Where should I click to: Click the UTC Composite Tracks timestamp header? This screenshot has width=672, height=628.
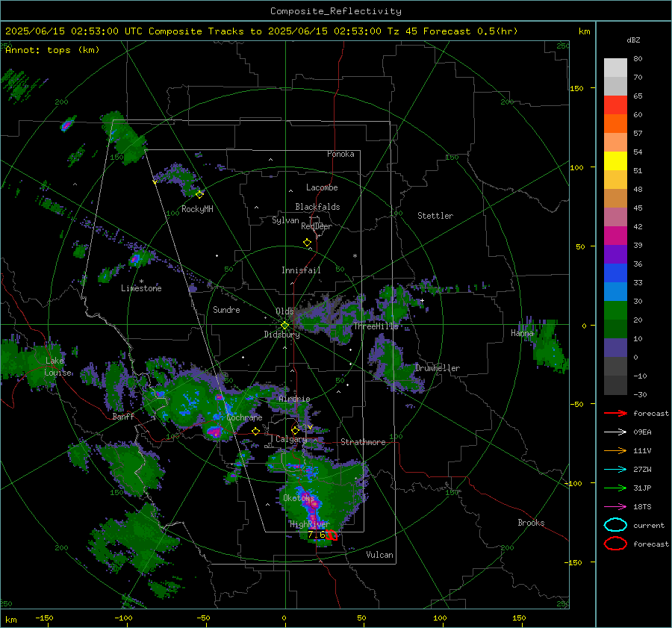(261, 31)
